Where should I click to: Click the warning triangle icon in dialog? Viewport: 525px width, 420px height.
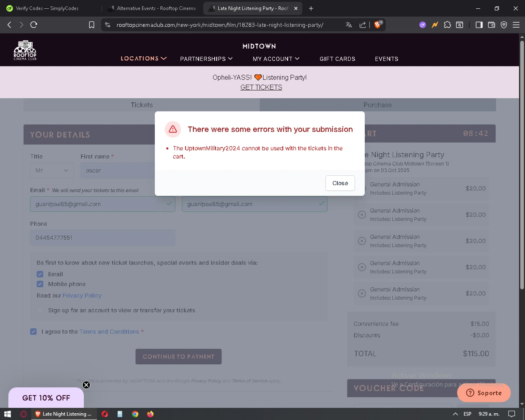coord(173,129)
